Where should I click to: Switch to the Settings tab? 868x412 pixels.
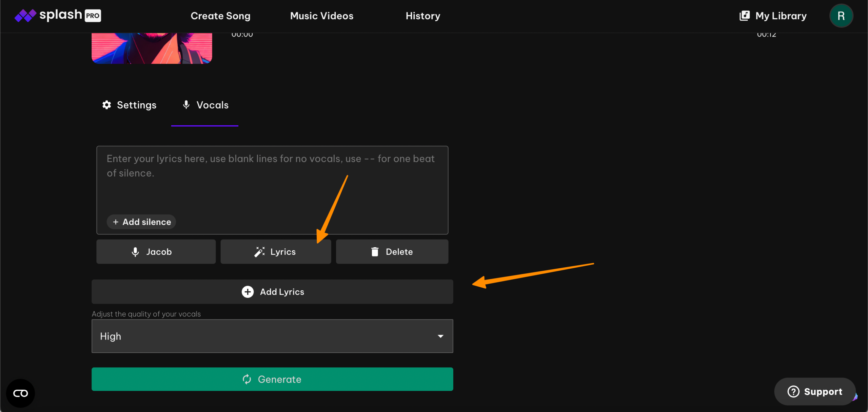[130, 105]
